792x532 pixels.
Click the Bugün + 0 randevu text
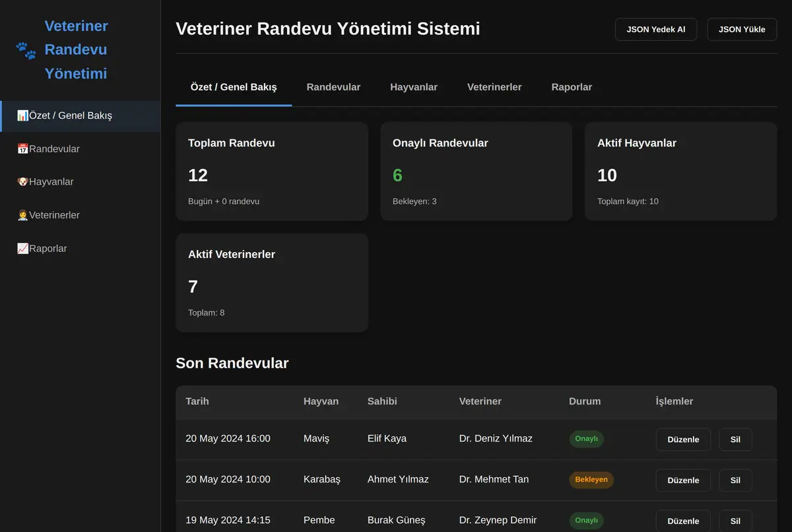224,201
